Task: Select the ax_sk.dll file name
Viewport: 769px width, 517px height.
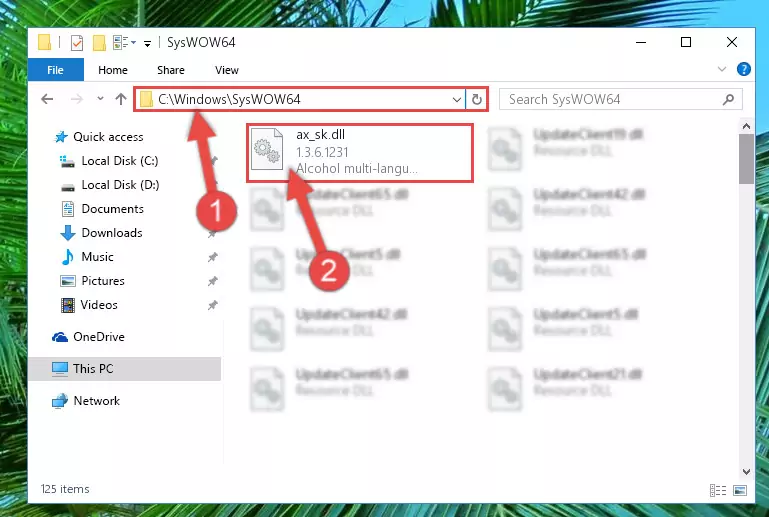Action: coord(320,135)
